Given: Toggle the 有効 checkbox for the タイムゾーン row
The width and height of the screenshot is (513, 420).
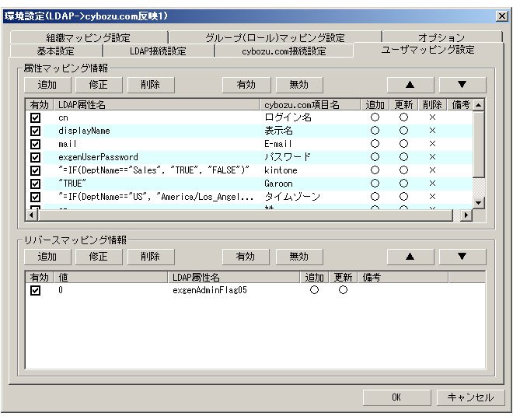Looking at the screenshot, I should click(35, 197).
